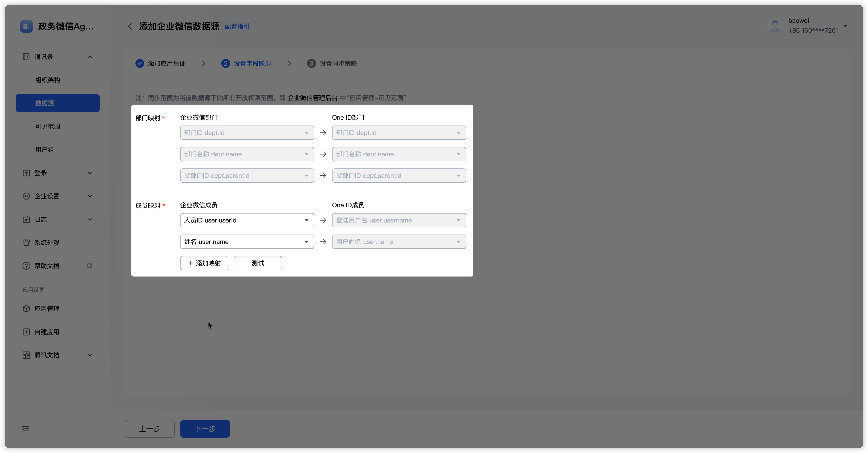The height and width of the screenshot is (453, 868).
Task: Open the 配置指引 link
Action: pos(237,26)
